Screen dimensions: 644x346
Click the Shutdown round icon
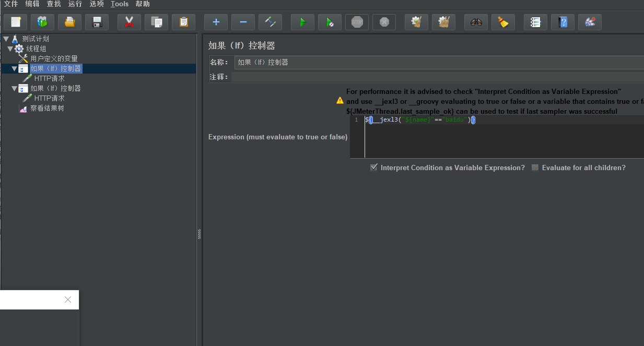(384, 22)
